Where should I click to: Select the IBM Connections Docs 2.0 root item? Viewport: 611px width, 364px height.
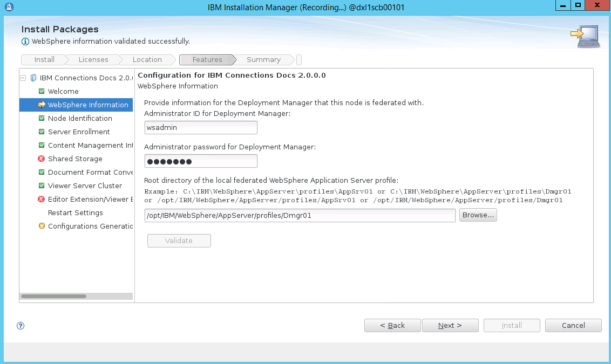click(x=86, y=78)
